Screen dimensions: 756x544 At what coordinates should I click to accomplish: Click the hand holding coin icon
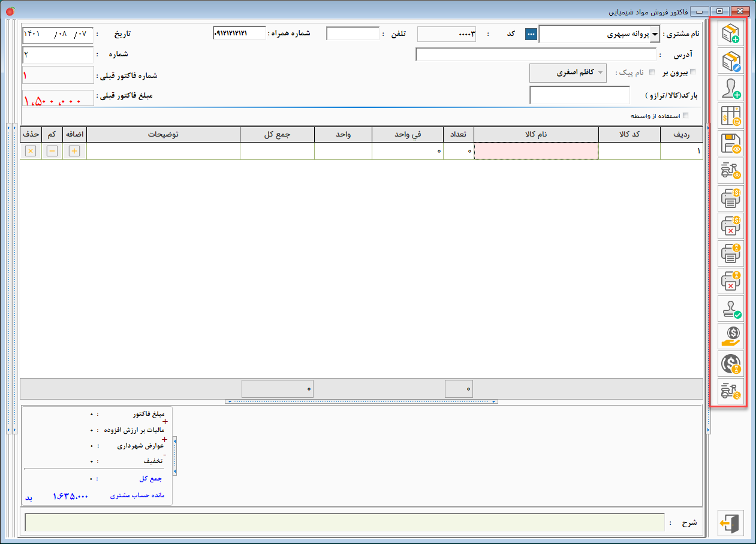[x=730, y=337]
